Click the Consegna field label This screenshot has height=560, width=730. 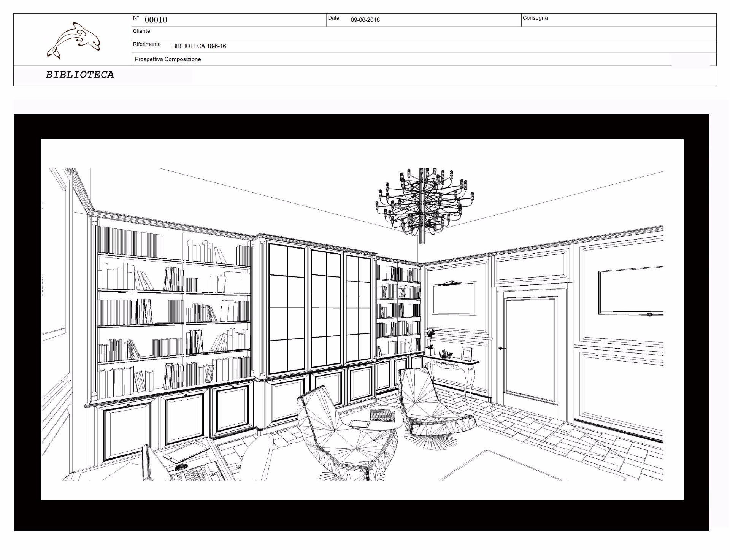click(x=535, y=18)
